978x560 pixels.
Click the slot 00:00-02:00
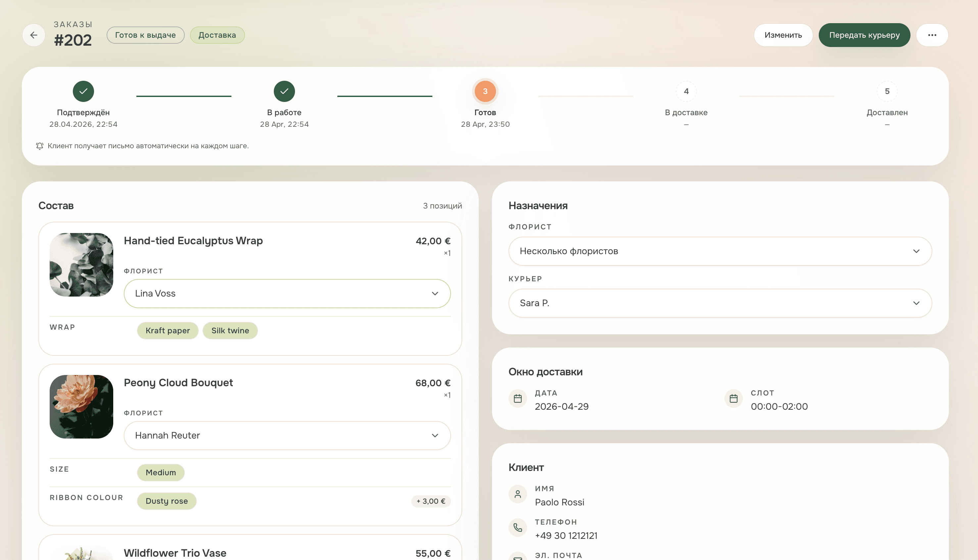[x=779, y=406]
